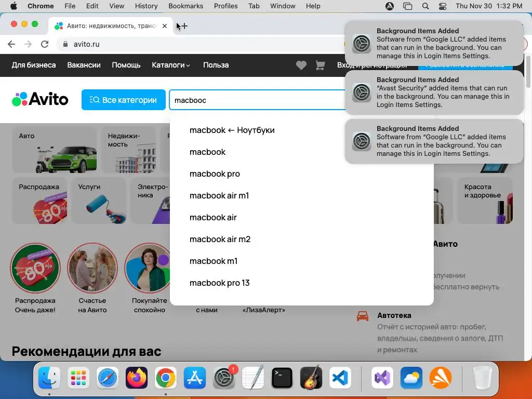The image size is (532, 399).
Task: Open Все категории category button
Action: (124, 100)
